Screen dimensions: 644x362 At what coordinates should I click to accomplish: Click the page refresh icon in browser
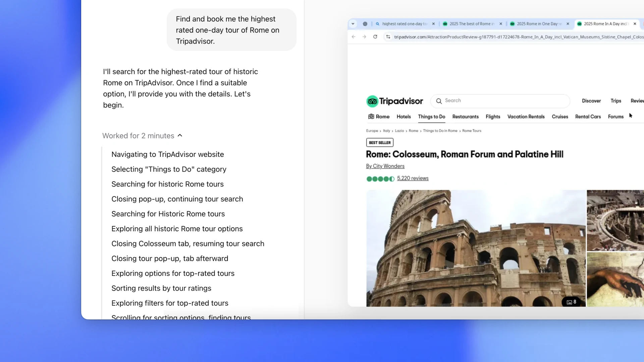[x=376, y=37]
